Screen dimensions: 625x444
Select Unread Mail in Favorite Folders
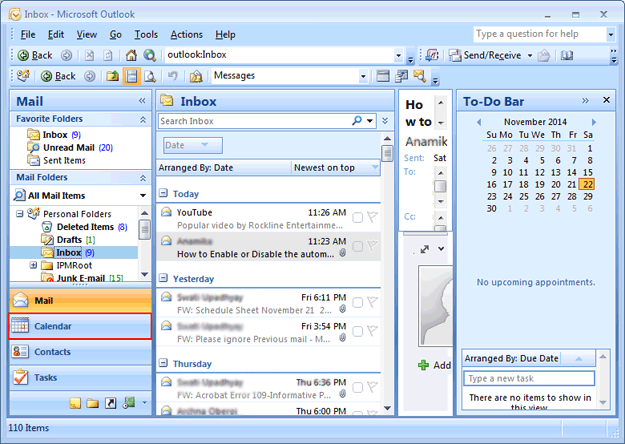pyautogui.click(x=70, y=147)
